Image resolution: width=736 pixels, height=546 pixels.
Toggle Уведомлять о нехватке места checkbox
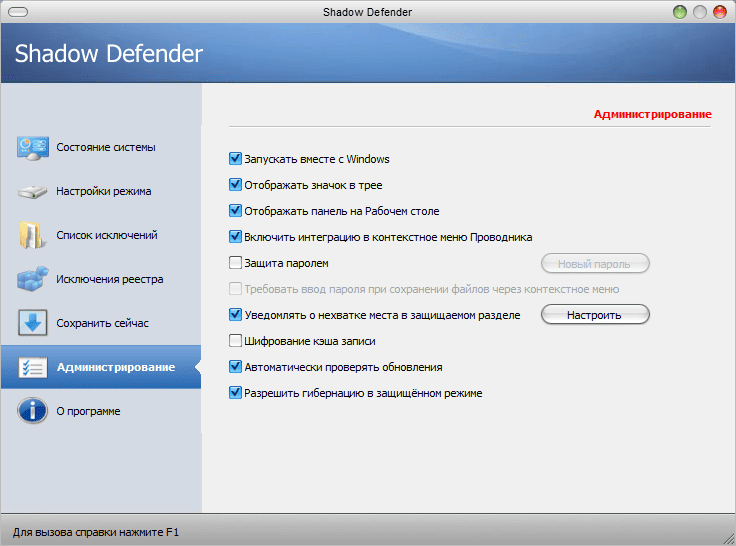(x=235, y=315)
